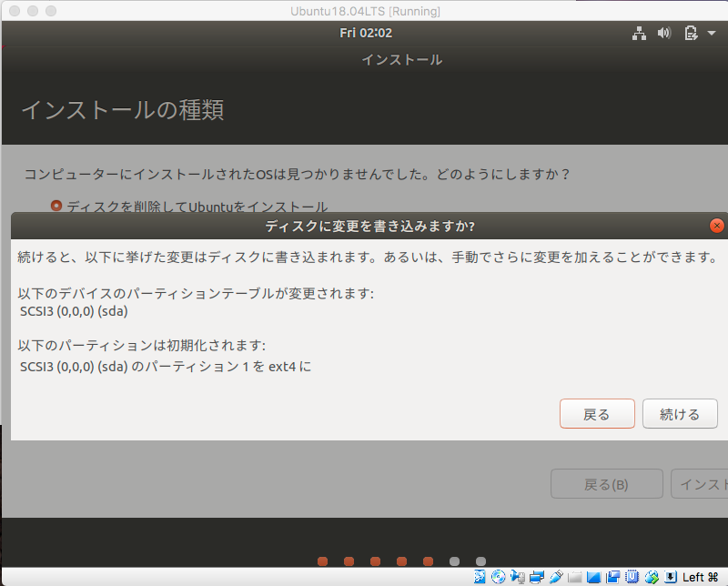The height and width of the screenshot is (586, 728).
Task: Click the ディスクに変更を書き込みますか? dialog title
Action: click(x=370, y=227)
